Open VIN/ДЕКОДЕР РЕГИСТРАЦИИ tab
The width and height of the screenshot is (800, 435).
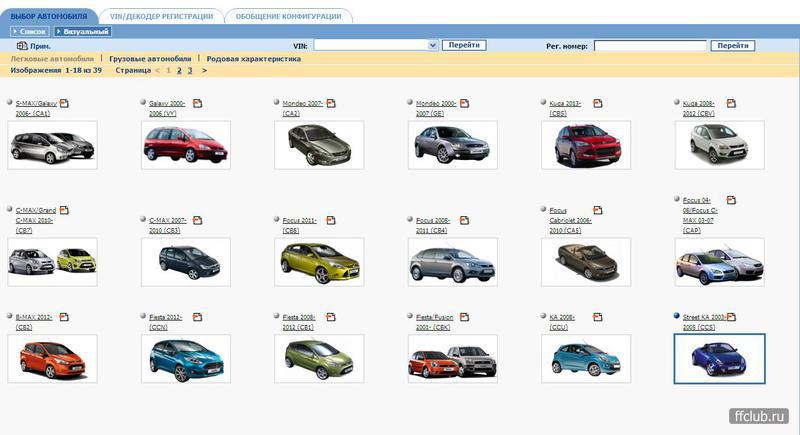(161, 16)
